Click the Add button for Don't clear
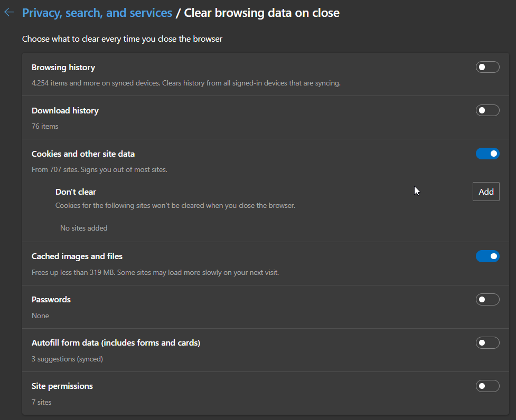516x420 pixels. 486,192
